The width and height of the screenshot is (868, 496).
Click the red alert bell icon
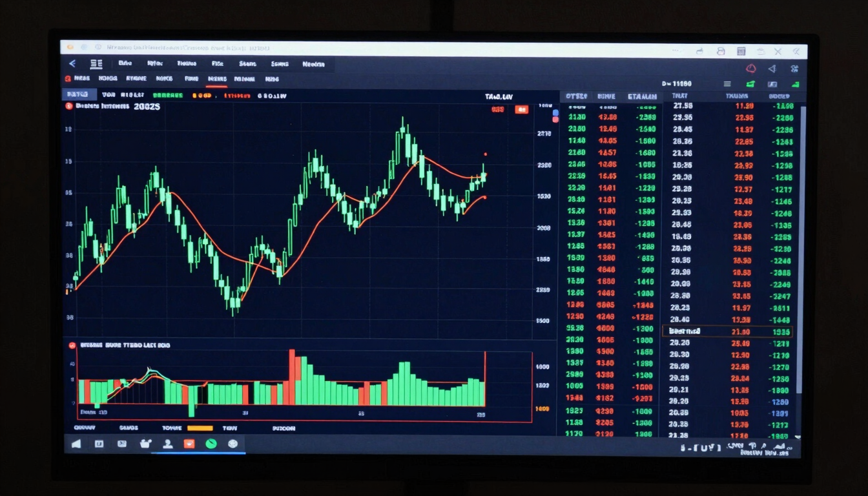pyautogui.click(x=751, y=68)
